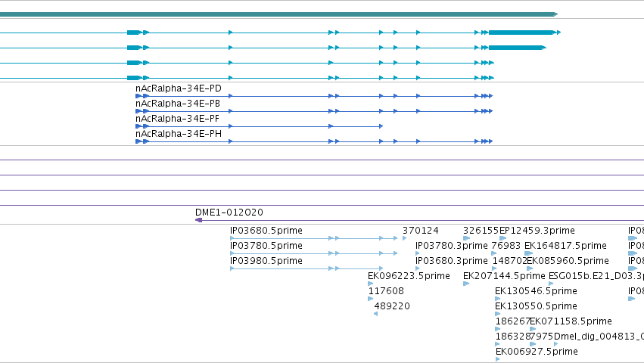This screenshot has width=644, height=363.
Task: Select the nAcRalpha-34E-PF transcript label
Action: click(177, 119)
